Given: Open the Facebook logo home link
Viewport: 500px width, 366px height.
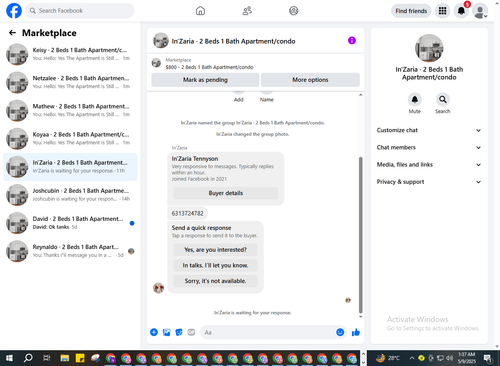Looking at the screenshot, I should 14,11.
